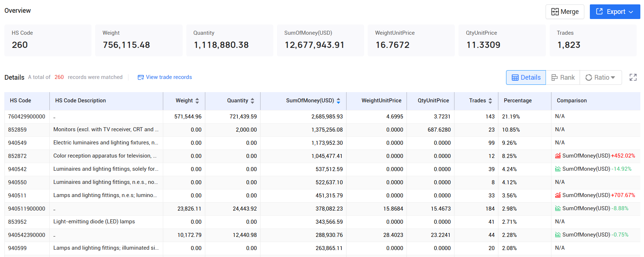
Task: Click 'Electric luminaires and lighting fixtures' description
Action: [106, 143]
